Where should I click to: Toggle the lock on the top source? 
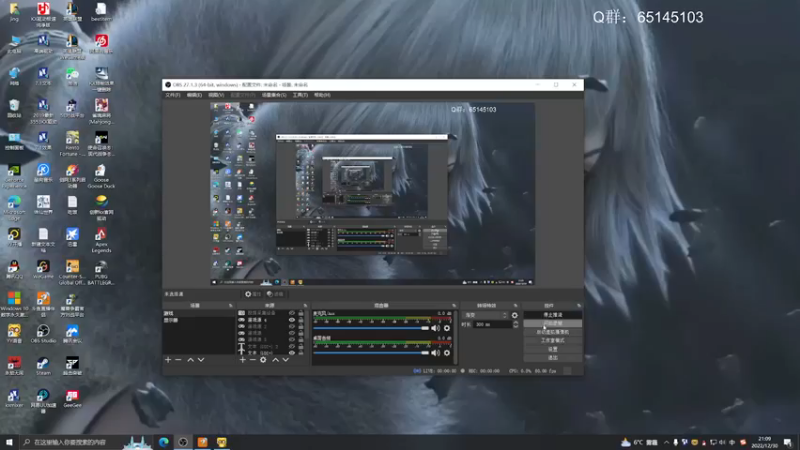point(301,313)
